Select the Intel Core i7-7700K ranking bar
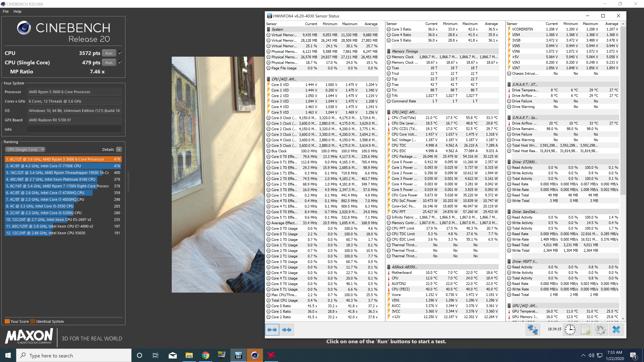 [63, 166]
